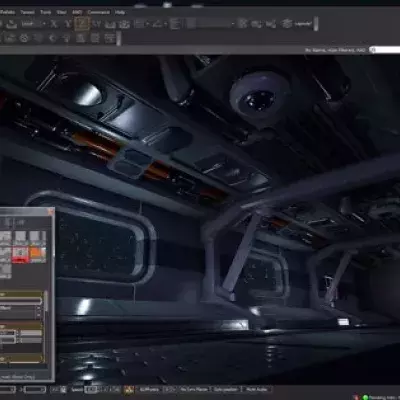Viewport: 400px width, 400px height.
Task: Toggle the No Sync Player button
Action: pos(194,389)
